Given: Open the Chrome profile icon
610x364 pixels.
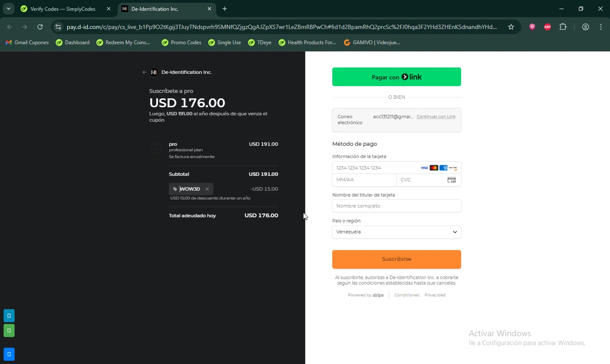Looking at the screenshot, I should (x=586, y=27).
